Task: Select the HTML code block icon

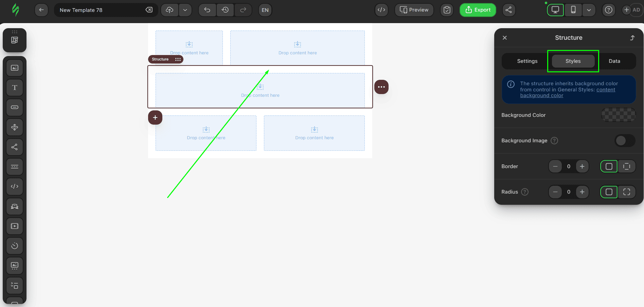Action: tap(15, 186)
